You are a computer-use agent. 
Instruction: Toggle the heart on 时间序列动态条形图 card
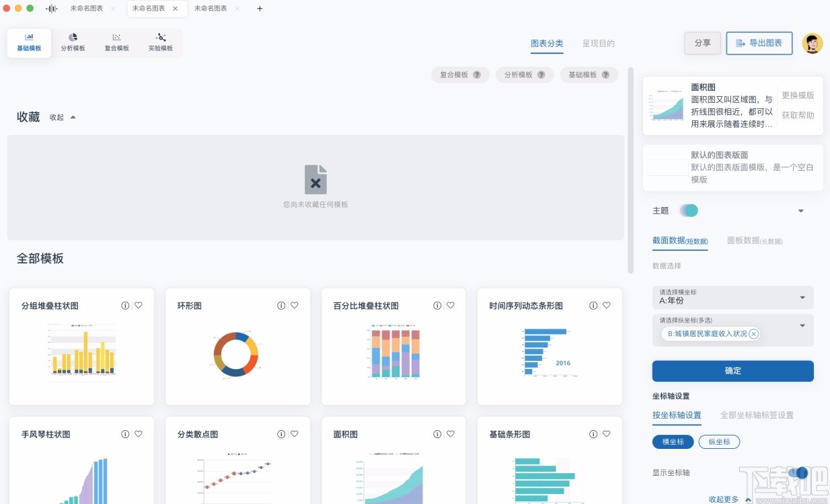(607, 305)
